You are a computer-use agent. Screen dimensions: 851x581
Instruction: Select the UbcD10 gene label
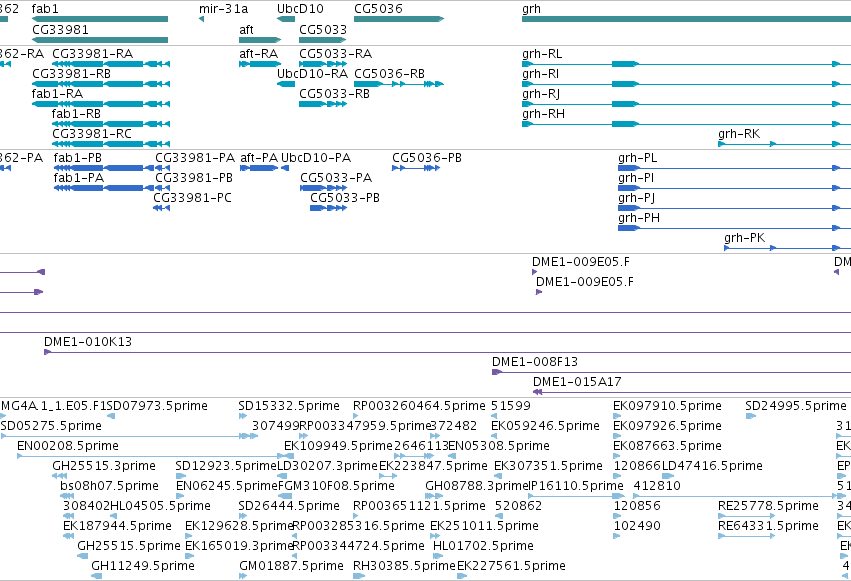click(300, 9)
